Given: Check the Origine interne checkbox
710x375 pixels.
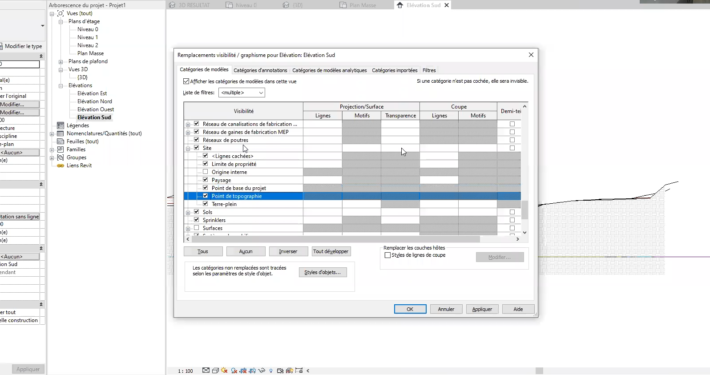Looking at the screenshot, I should pos(206,172).
